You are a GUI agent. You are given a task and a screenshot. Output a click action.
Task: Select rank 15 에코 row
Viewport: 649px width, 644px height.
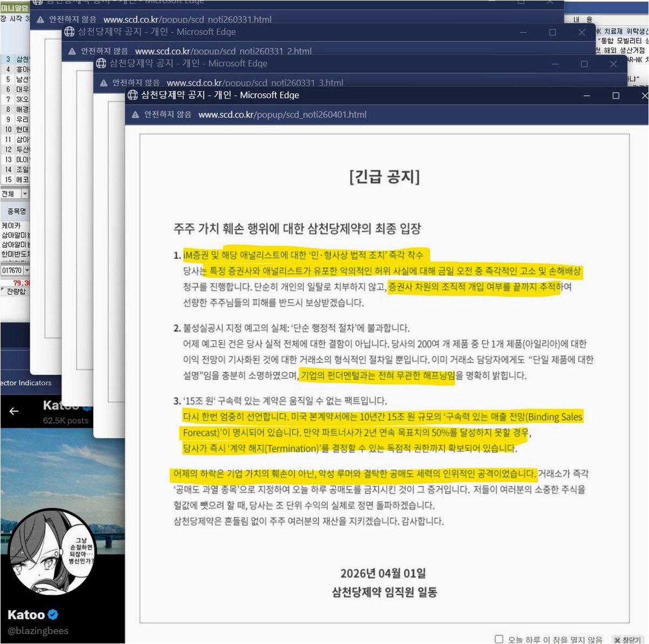pos(15,180)
